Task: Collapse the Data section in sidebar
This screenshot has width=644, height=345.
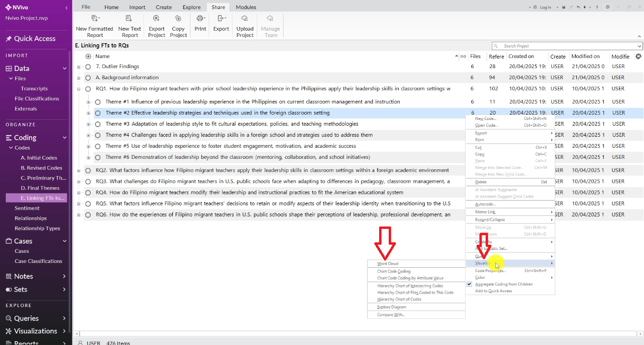Action: tap(65, 69)
